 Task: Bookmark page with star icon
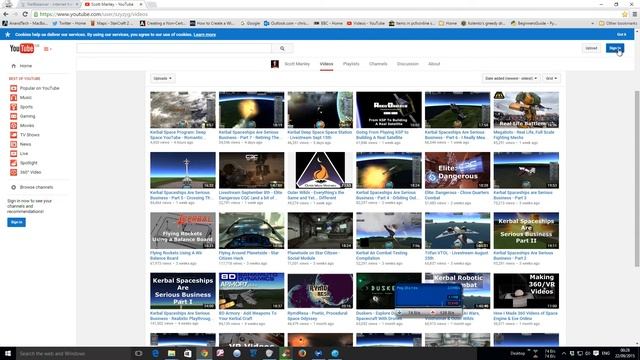pyautogui.click(x=624, y=14)
